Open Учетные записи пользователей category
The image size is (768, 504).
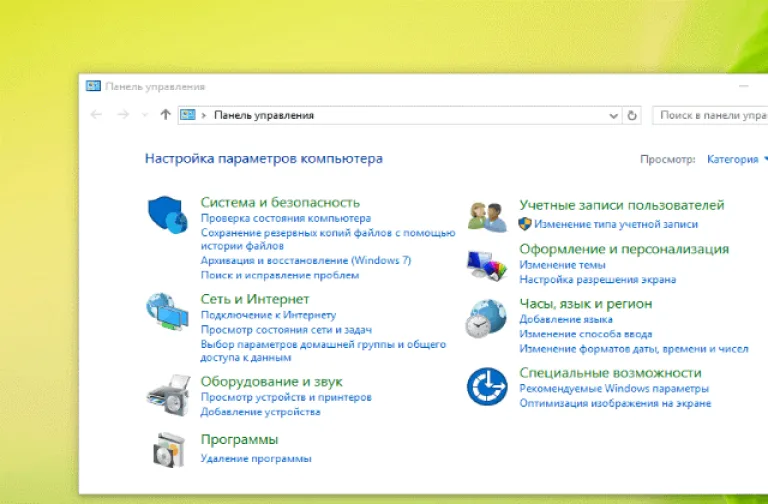622,205
